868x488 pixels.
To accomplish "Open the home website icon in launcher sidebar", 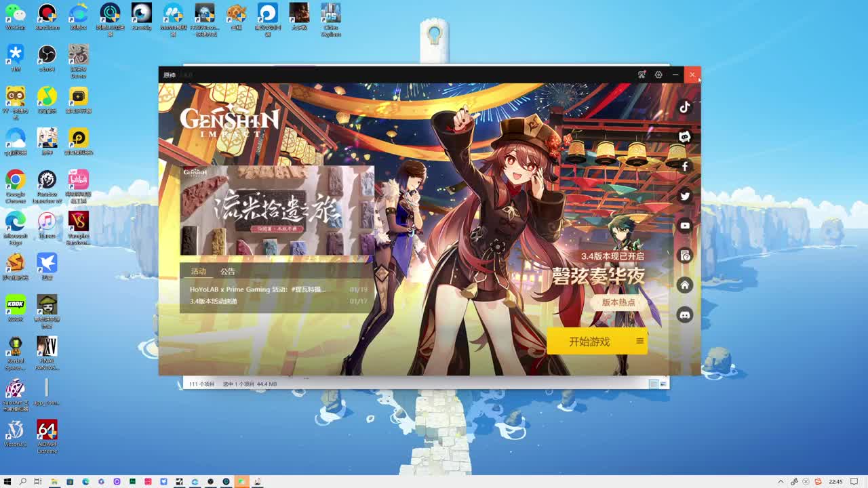I will [685, 285].
